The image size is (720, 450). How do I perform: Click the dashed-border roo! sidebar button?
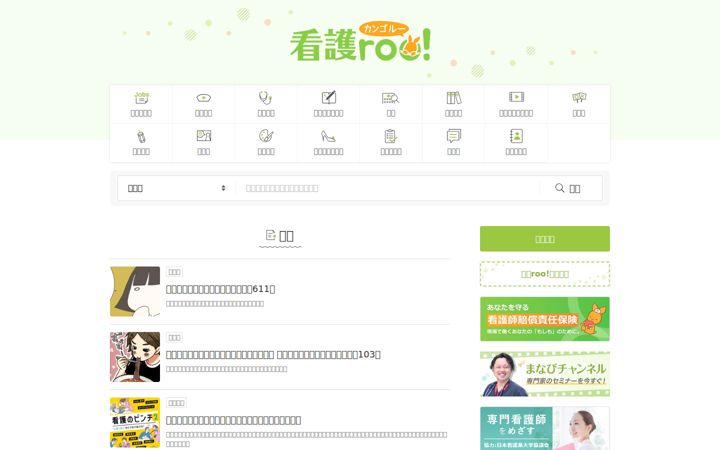pos(545,274)
